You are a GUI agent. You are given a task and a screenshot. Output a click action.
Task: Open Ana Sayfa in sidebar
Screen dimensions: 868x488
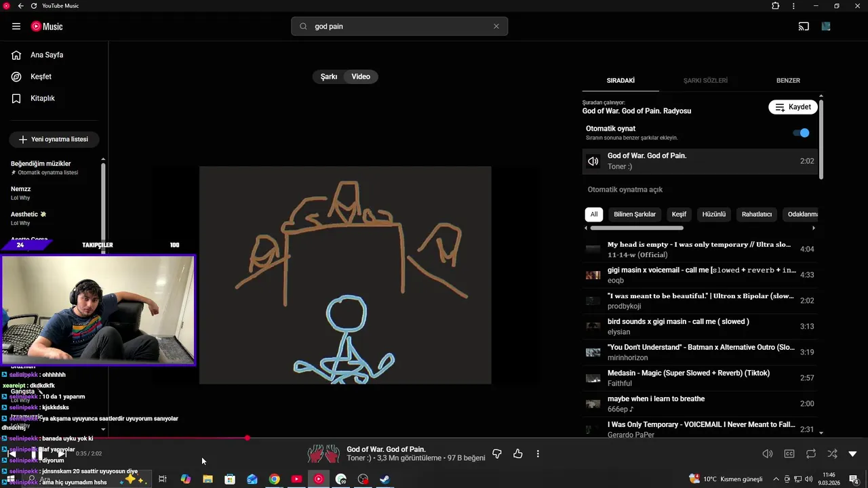(47, 55)
